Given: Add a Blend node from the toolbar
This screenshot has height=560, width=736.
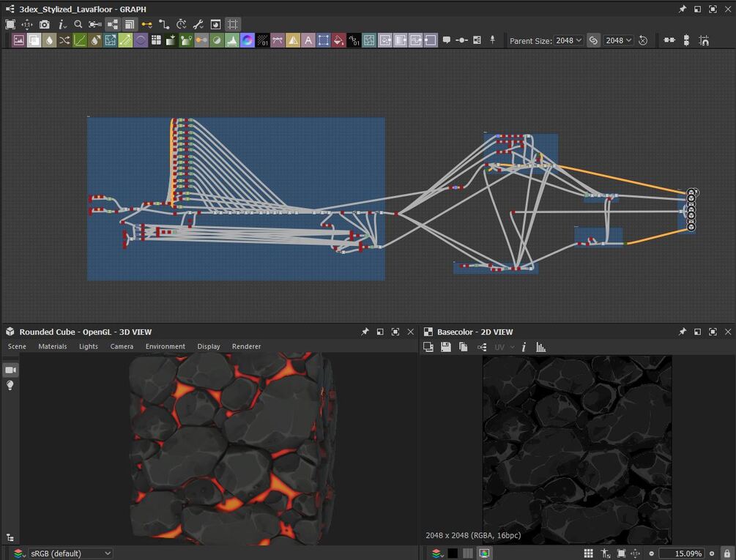Looking at the screenshot, I should click(34, 40).
